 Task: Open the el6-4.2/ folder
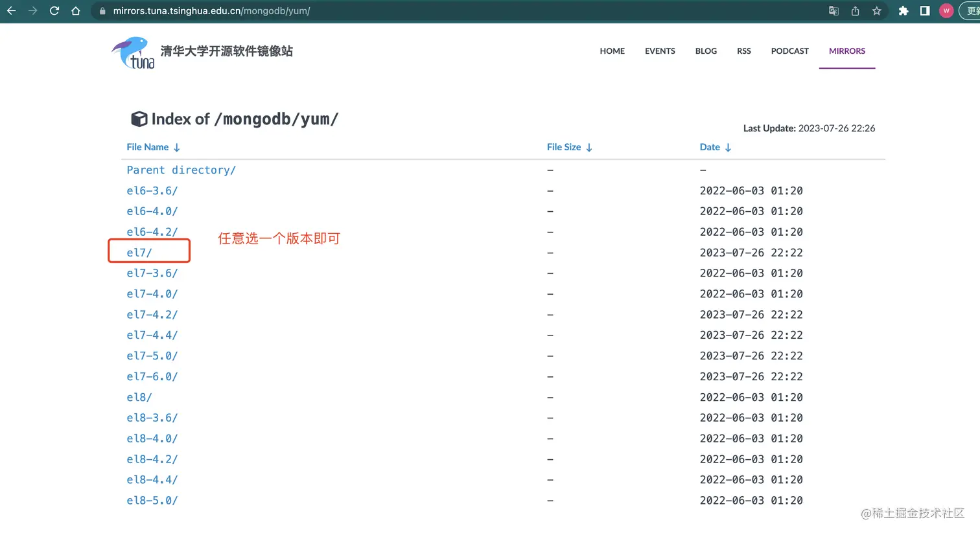click(x=152, y=232)
